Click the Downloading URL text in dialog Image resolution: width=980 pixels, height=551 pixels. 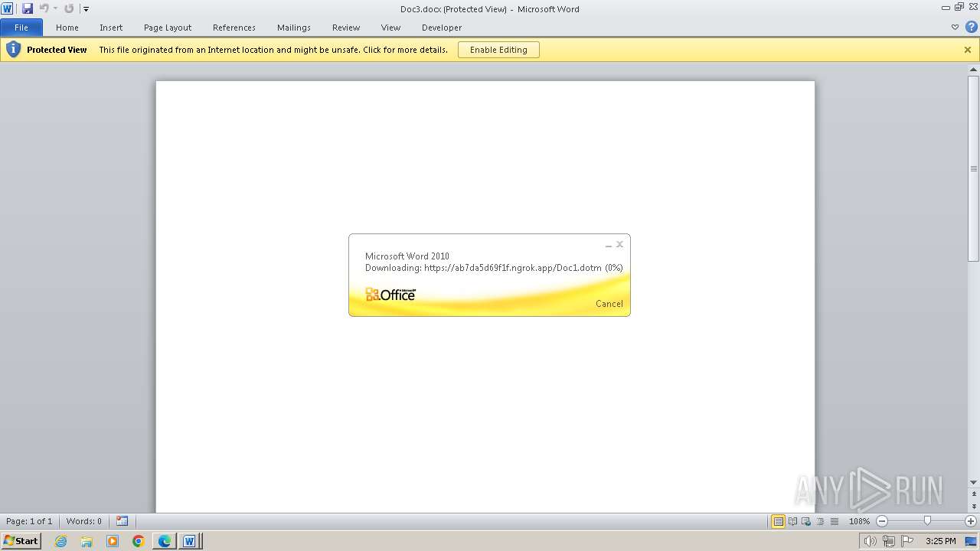[494, 268]
